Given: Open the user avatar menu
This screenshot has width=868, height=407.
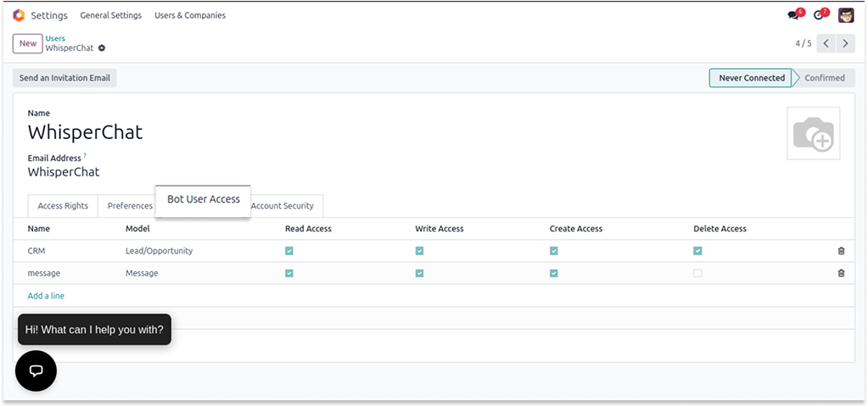Looking at the screenshot, I should (x=846, y=15).
